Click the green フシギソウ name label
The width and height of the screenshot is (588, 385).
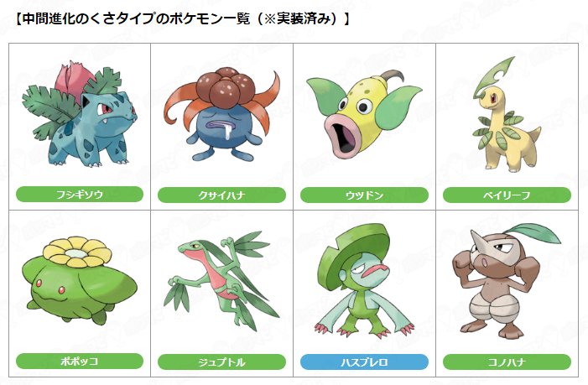[x=80, y=195]
